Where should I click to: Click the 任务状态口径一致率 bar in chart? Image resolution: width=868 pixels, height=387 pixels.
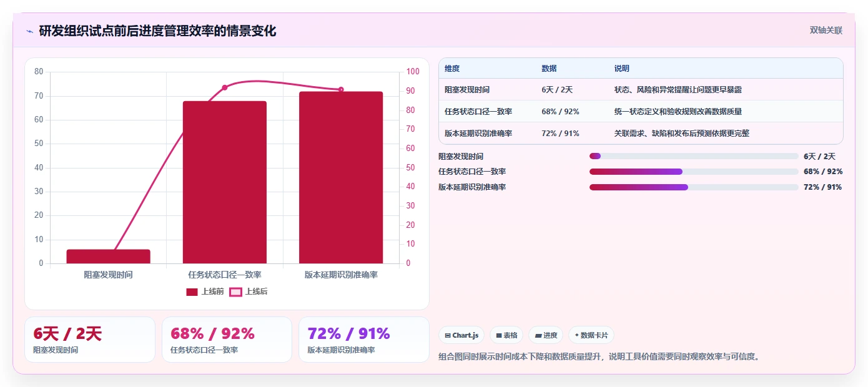[x=225, y=182]
